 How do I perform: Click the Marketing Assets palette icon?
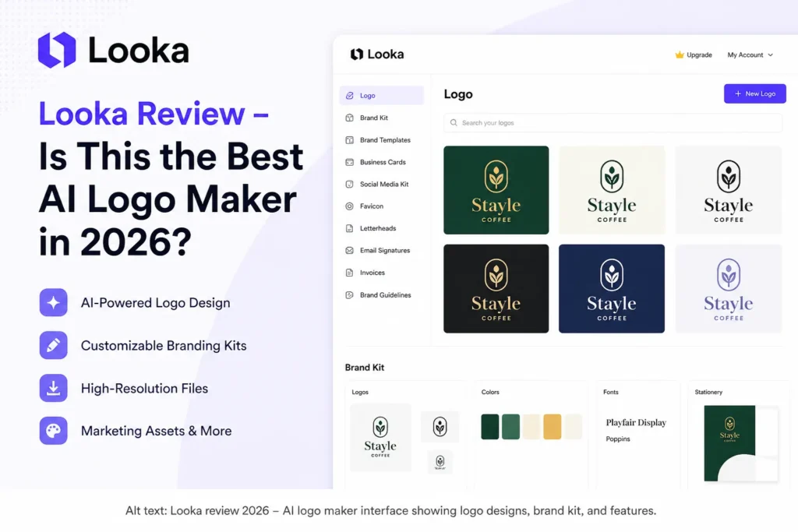[x=54, y=431]
